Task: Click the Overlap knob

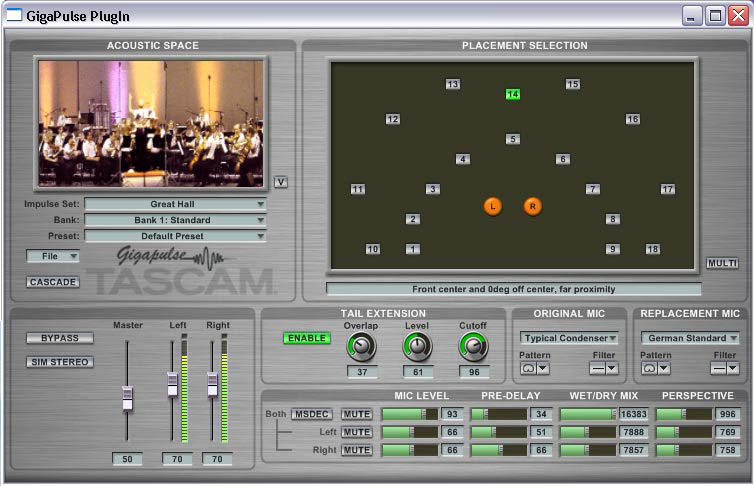Action: point(361,347)
